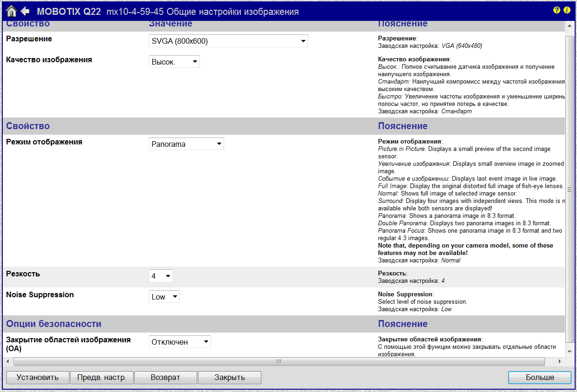Open the Резкость dropdown with value 4
The width and height of the screenshot is (577, 392).
point(161,276)
